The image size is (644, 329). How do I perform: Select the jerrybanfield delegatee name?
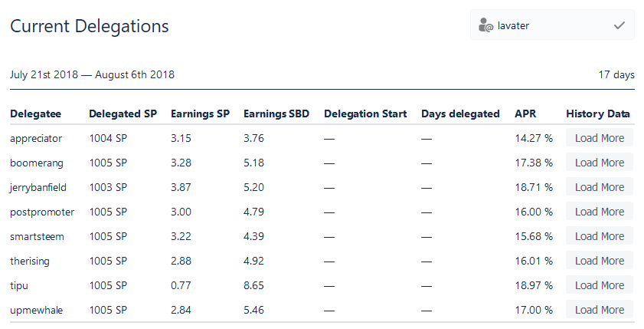(41, 187)
